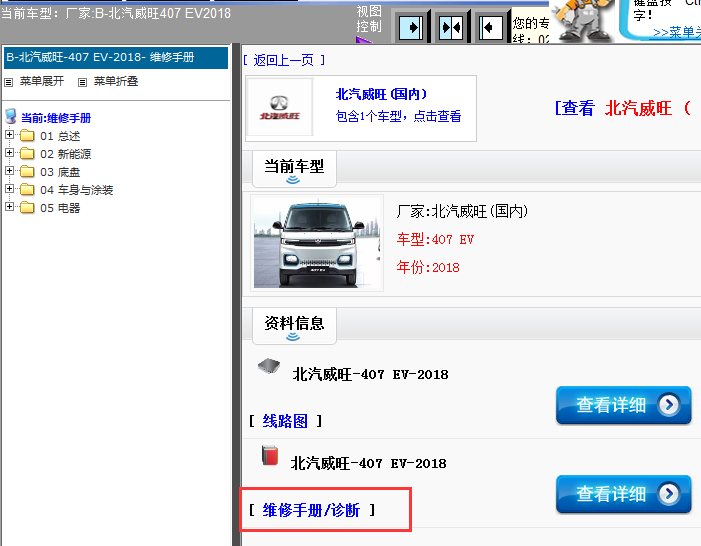Click the first 北汽威旺-407 EV-2018 title

[370, 374]
